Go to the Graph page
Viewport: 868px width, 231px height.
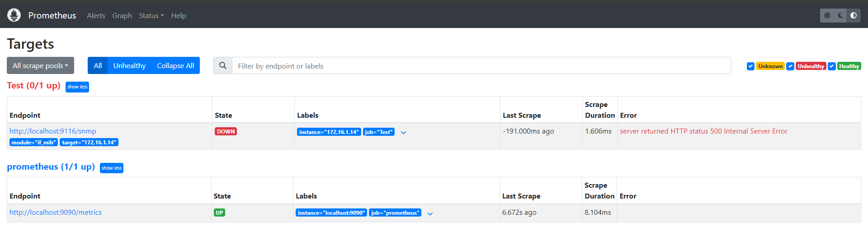click(122, 16)
